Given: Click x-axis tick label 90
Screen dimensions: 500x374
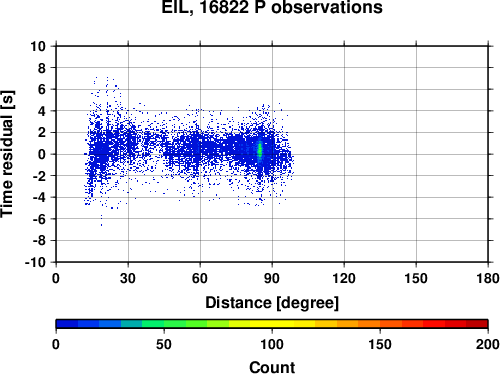Looking at the screenshot, I should [x=272, y=278].
